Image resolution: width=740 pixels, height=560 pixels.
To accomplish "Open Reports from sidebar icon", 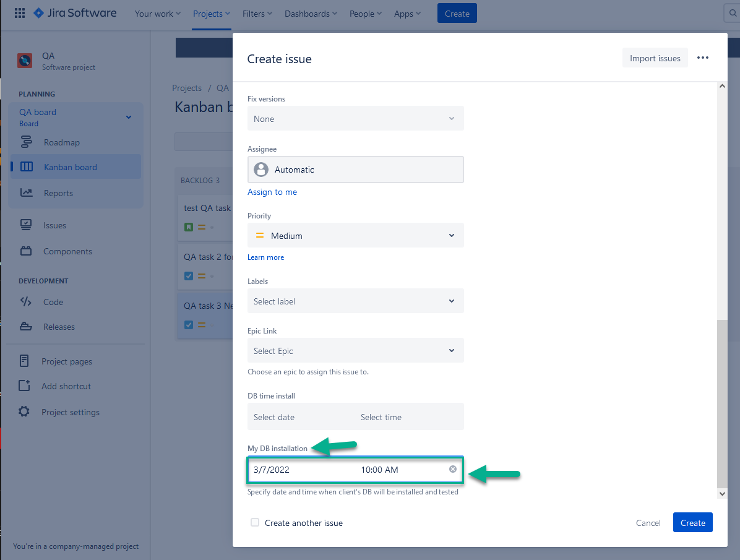I will click(x=27, y=193).
